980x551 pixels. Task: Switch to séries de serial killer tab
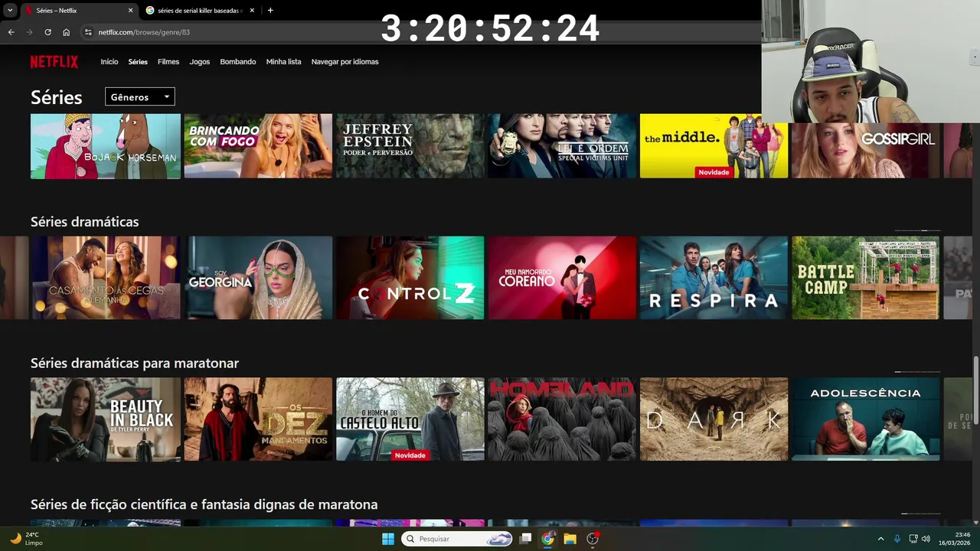pos(199,11)
